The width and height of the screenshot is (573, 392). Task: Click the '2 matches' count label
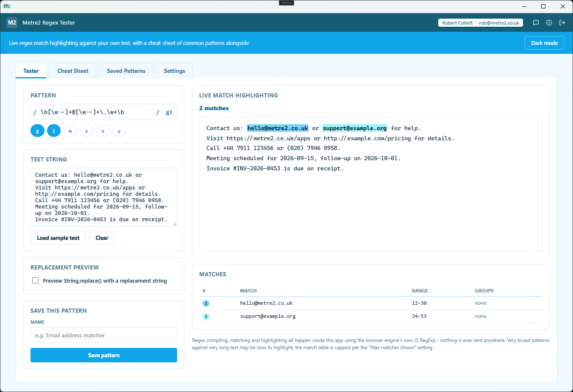214,108
